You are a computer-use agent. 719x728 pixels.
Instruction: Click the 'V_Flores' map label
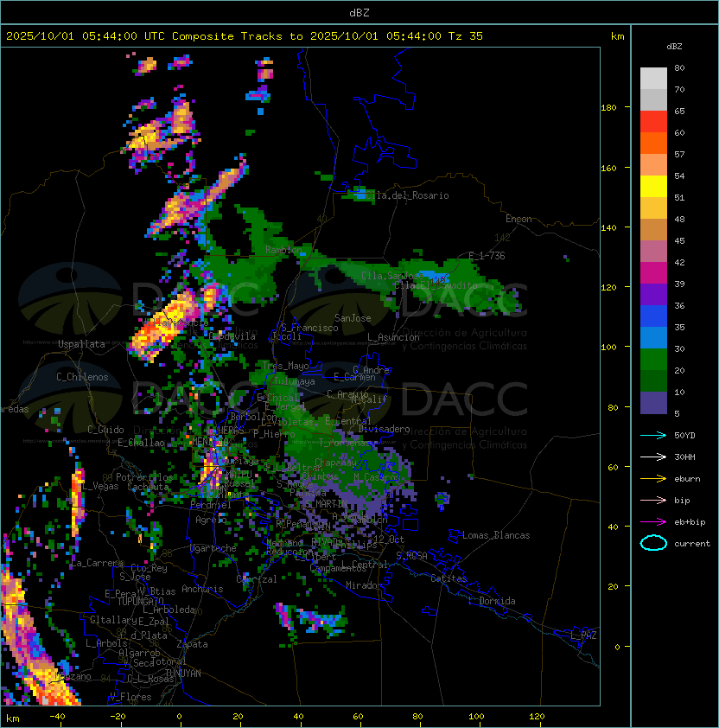click(130, 697)
